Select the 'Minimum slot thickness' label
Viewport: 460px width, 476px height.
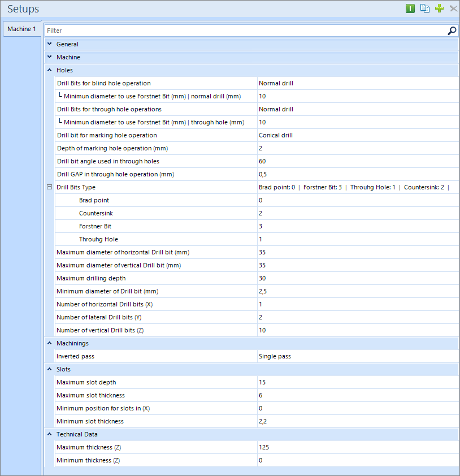pos(90,421)
